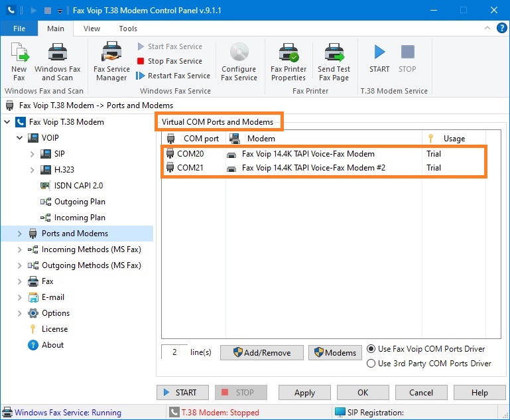Select Incoming Plan in the tree
510x420 pixels.
coord(73,218)
